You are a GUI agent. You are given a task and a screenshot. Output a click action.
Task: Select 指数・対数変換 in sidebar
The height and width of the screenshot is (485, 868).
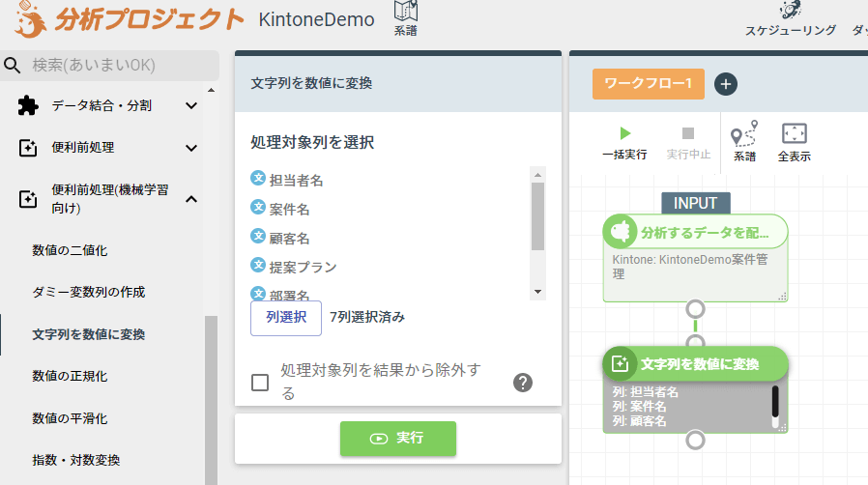click(75, 460)
